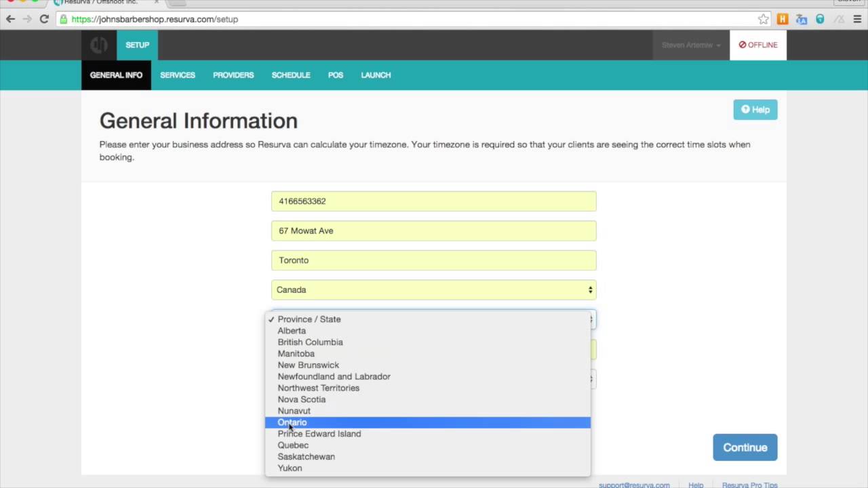Select Manitoba from the dropdown
The image size is (868, 488).
tap(428, 354)
